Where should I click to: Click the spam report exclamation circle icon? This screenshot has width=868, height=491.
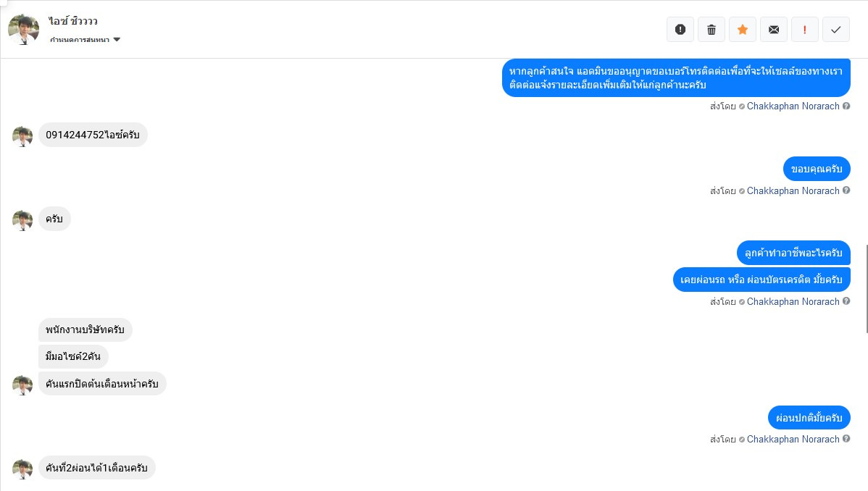click(680, 30)
